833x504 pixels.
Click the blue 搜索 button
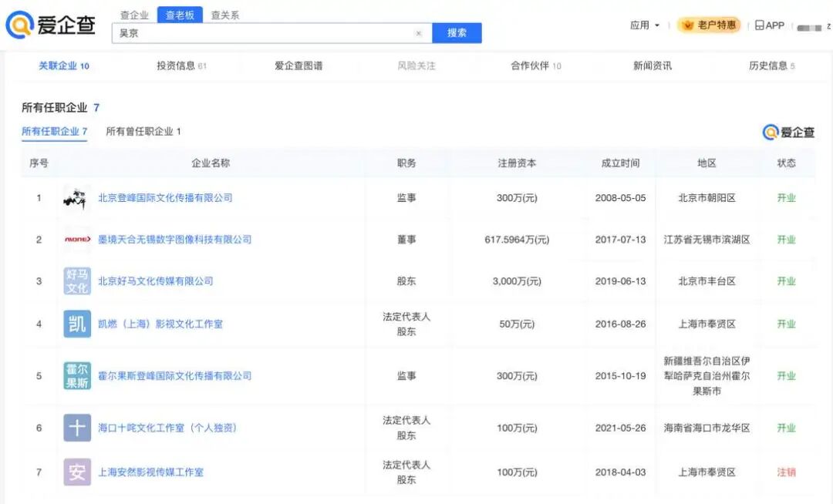click(457, 33)
